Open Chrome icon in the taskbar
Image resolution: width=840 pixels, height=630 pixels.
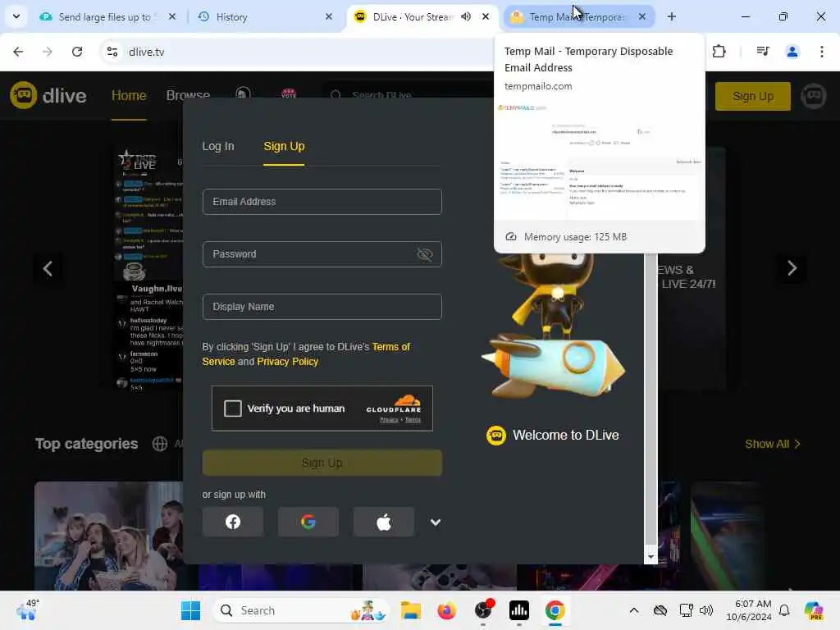[x=555, y=610]
